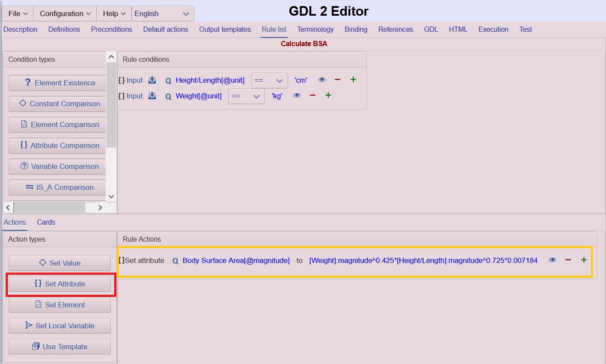Open the attribute browser icon beside Height/Length input
This screenshot has height=364, width=606.
[152, 80]
